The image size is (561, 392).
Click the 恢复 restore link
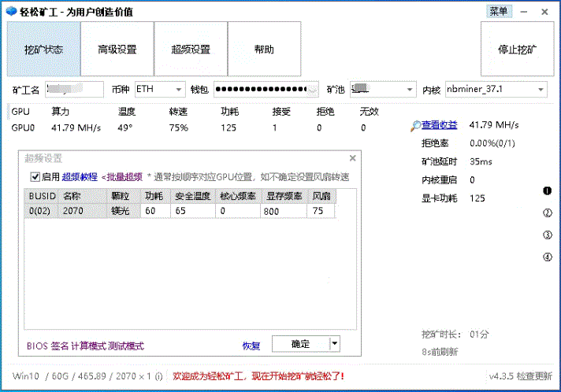(251, 346)
